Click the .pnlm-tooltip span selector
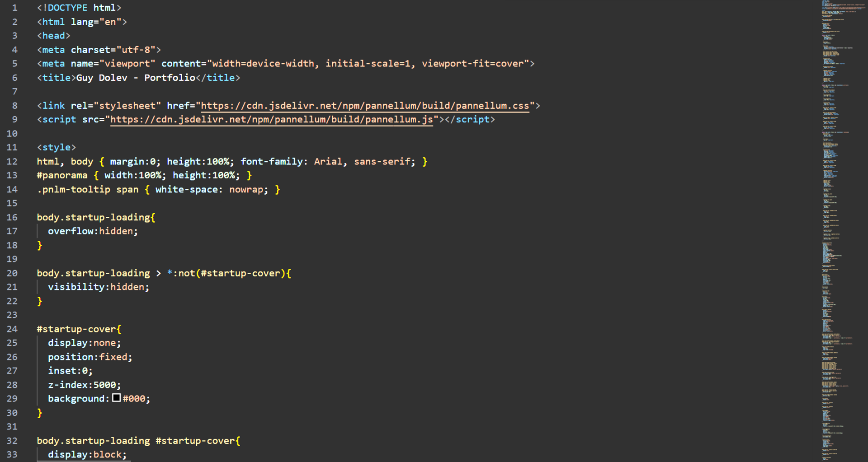Screen dimensions: 868x462 (x=88, y=190)
